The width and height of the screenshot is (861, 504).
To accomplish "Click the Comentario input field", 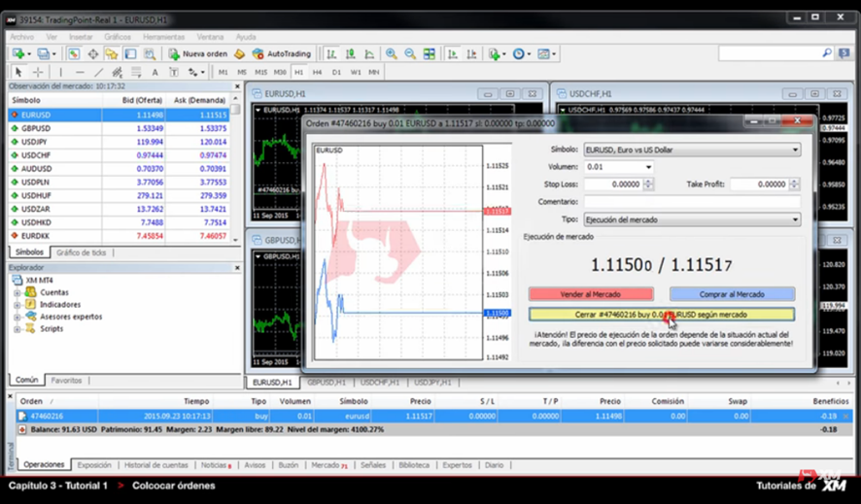I will (692, 202).
